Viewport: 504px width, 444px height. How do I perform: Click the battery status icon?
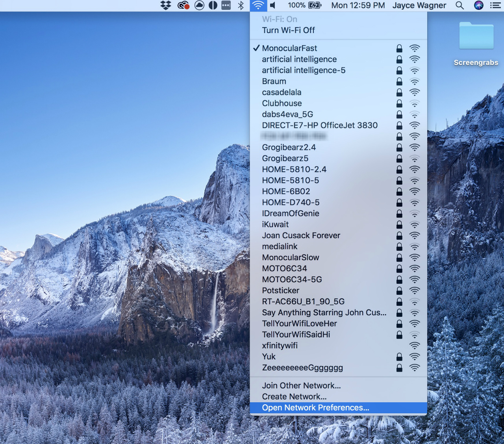315,6
